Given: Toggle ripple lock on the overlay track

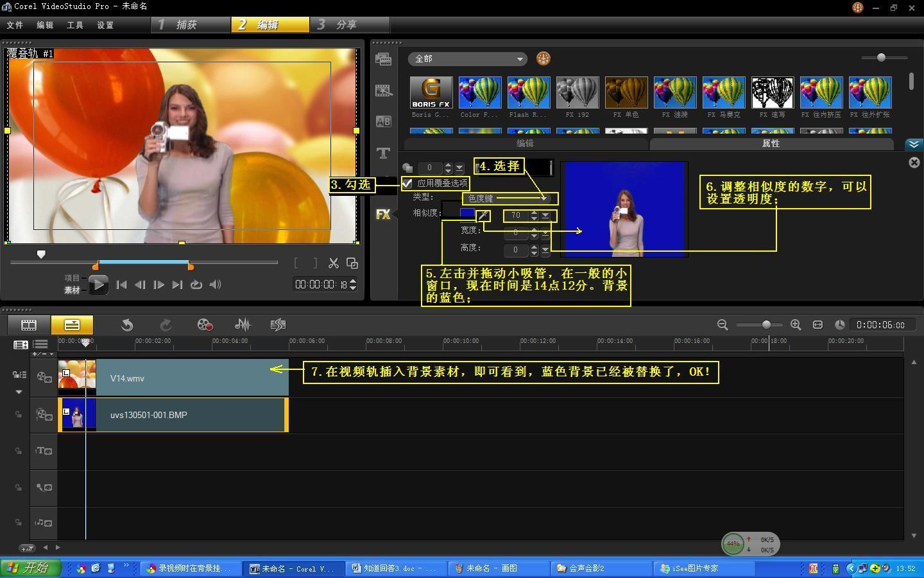Looking at the screenshot, I should click(19, 415).
